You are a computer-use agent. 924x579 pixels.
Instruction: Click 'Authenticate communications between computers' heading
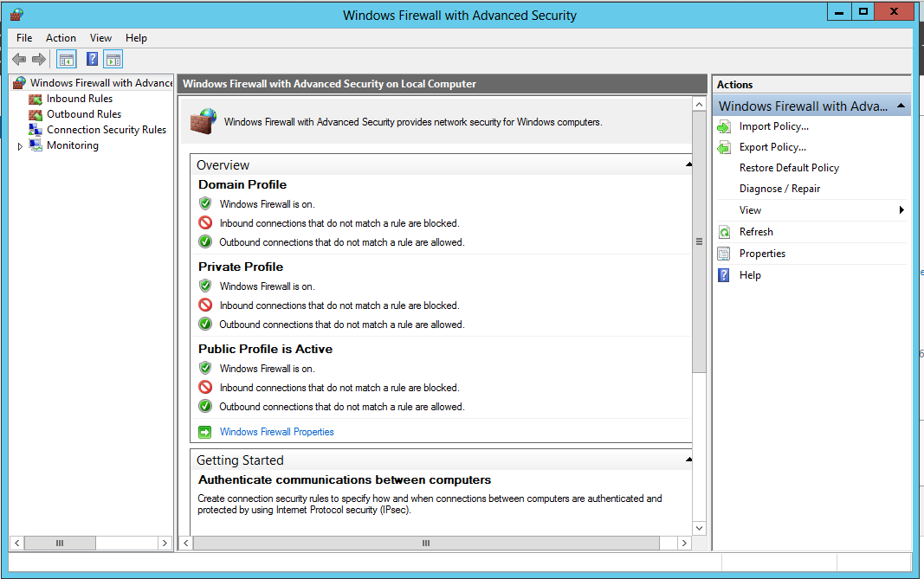click(x=344, y=480)
